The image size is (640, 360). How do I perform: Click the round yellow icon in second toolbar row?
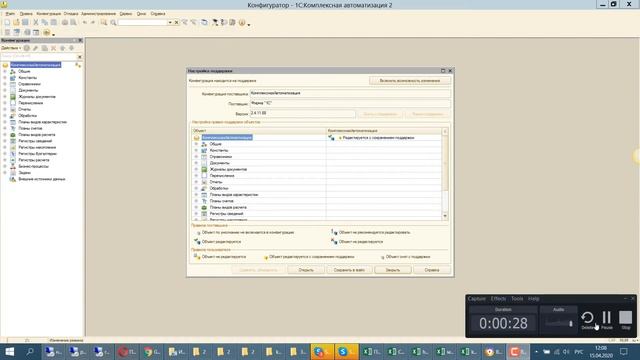[x=47, y=32]
